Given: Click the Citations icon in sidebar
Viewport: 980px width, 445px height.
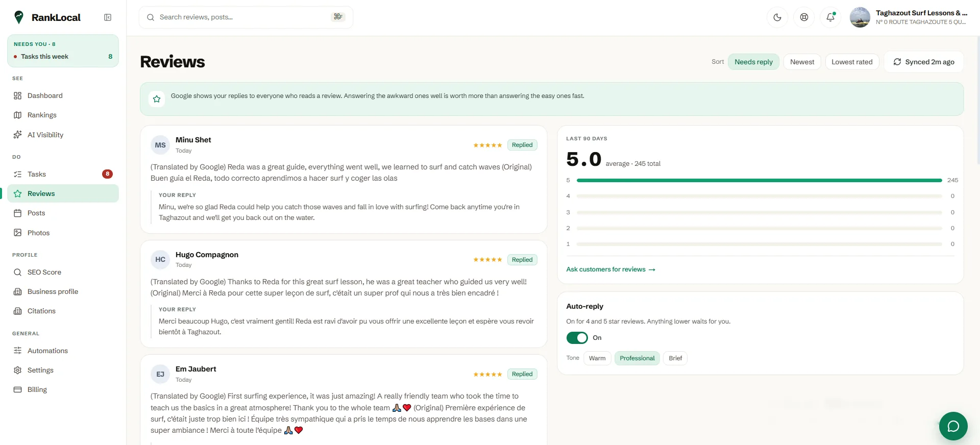Looking at the screenshot, I should tap(18, 311).
